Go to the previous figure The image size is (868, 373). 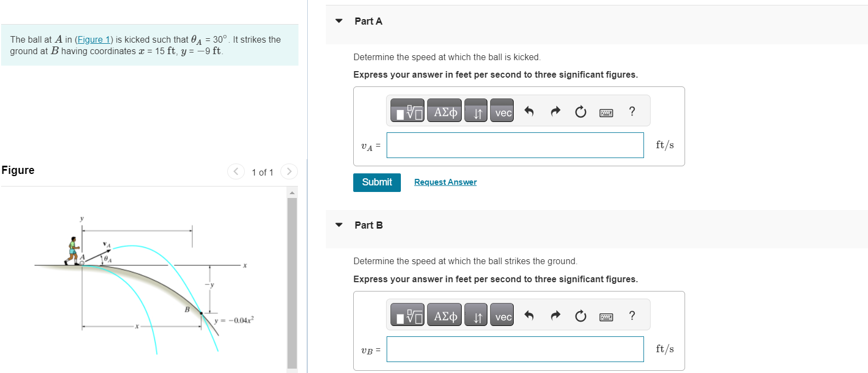(236, 172)
